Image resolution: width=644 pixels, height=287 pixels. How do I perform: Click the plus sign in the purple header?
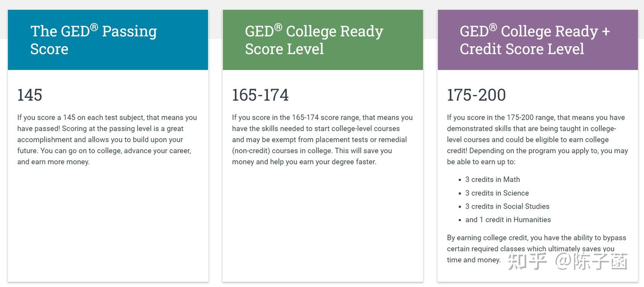pyautogui.click(x=606, y=32)
